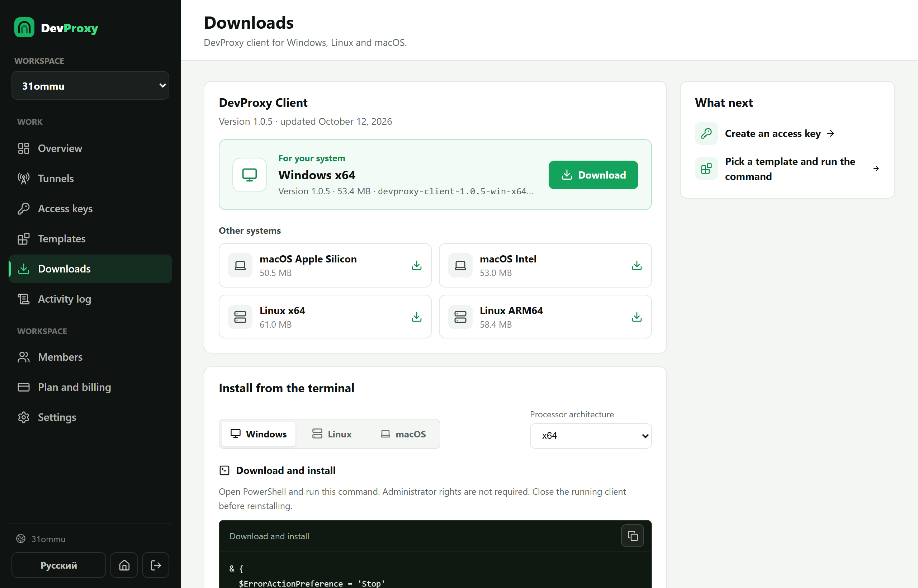Viewport: 918px width, 588px height.
Task: Click the macOS Apple Silicon laptop icon
Action: (240, 265)
